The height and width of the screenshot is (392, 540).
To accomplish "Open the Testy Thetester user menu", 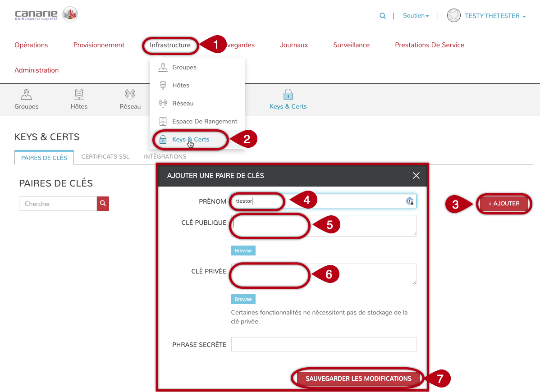I will coord(495,16).
